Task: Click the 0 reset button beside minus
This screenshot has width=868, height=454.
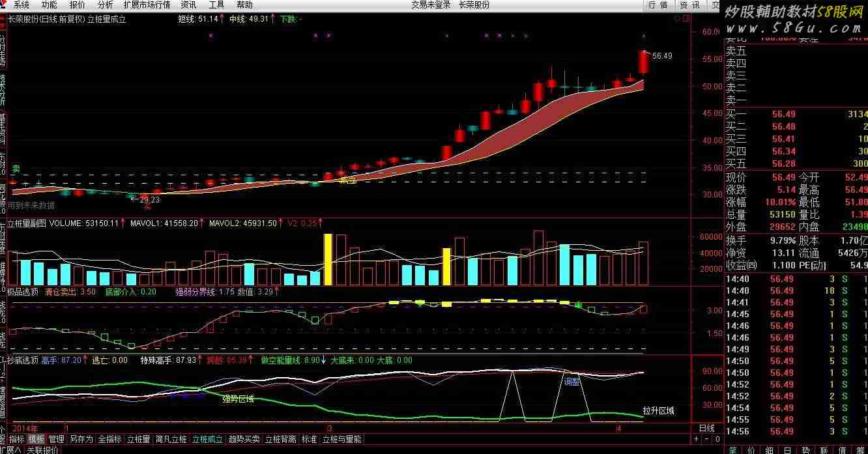Action: (717, 439)
